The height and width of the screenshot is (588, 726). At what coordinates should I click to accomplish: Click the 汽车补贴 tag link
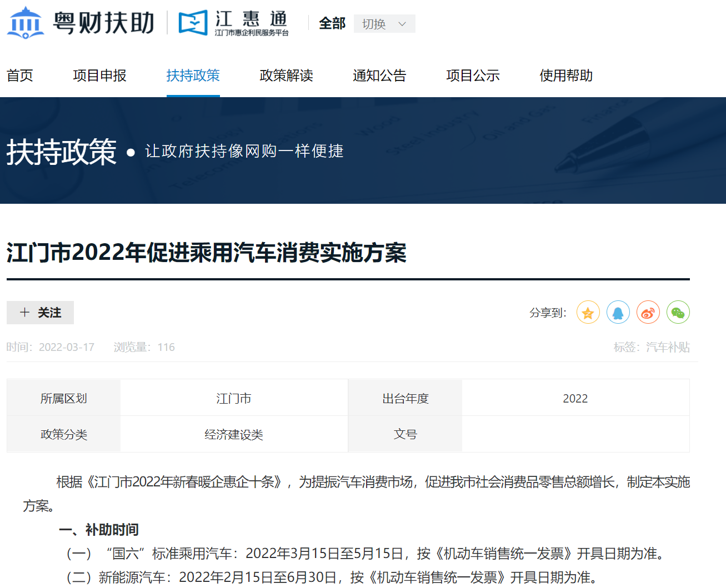tap(668, 347)
